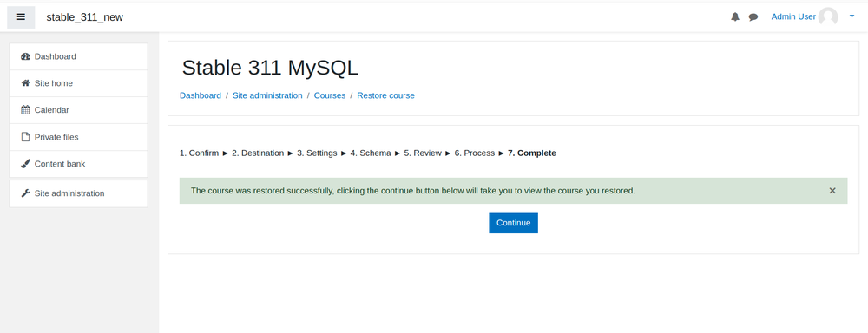Open Dashboard breadcrumb link
The image size is (868, 333).
(201, 95)
